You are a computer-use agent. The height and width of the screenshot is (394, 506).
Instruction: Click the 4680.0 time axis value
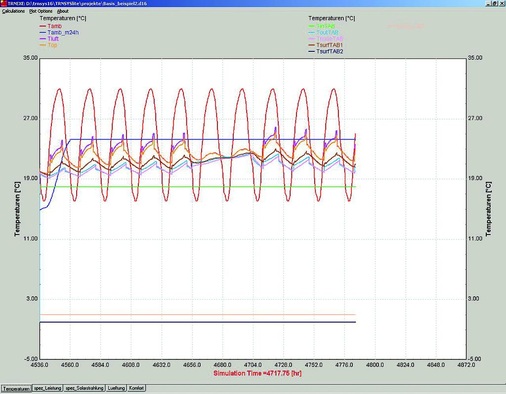pyautogui.click(x=223, y=365)
